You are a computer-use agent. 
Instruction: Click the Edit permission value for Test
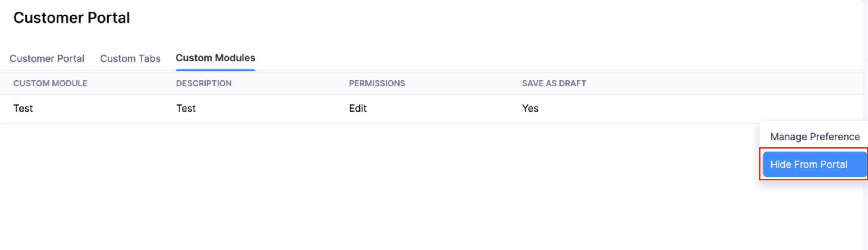pyautogui.click(x=357, y=108)
